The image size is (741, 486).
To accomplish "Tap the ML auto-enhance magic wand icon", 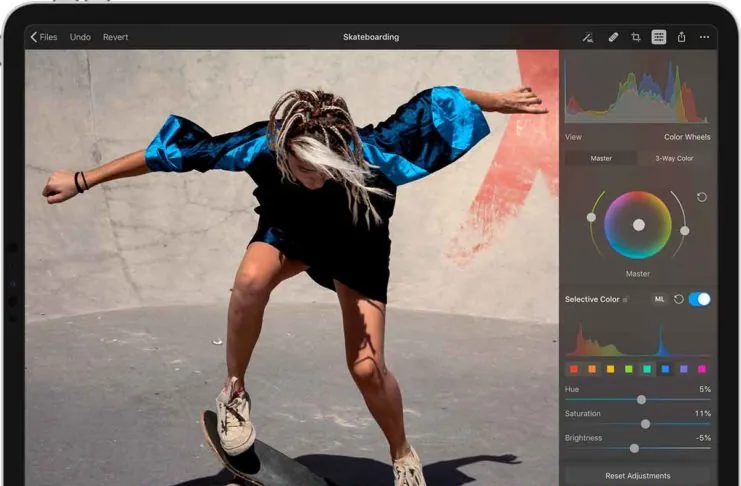I will [587, 37].
